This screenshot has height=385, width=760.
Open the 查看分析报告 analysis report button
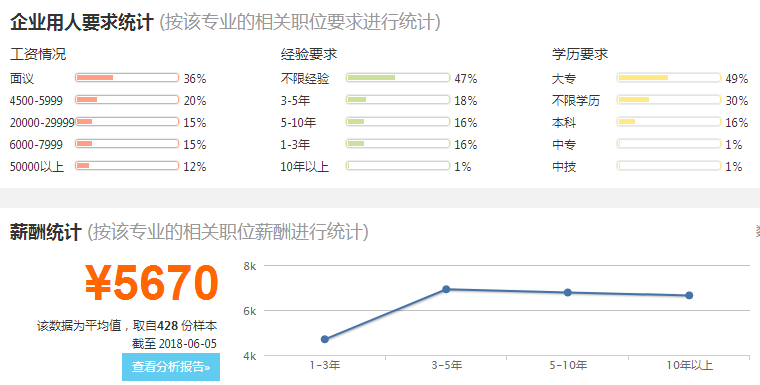click(171, 367)
